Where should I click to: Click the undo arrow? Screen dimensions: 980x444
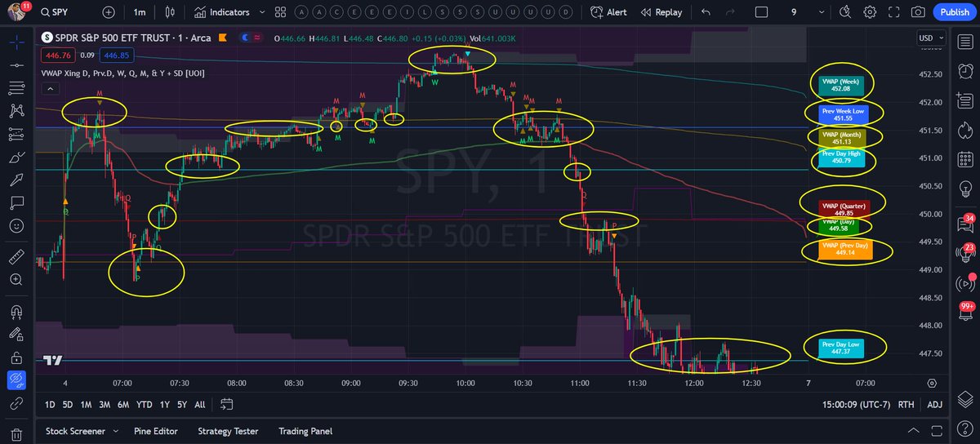tap(706, 12)
